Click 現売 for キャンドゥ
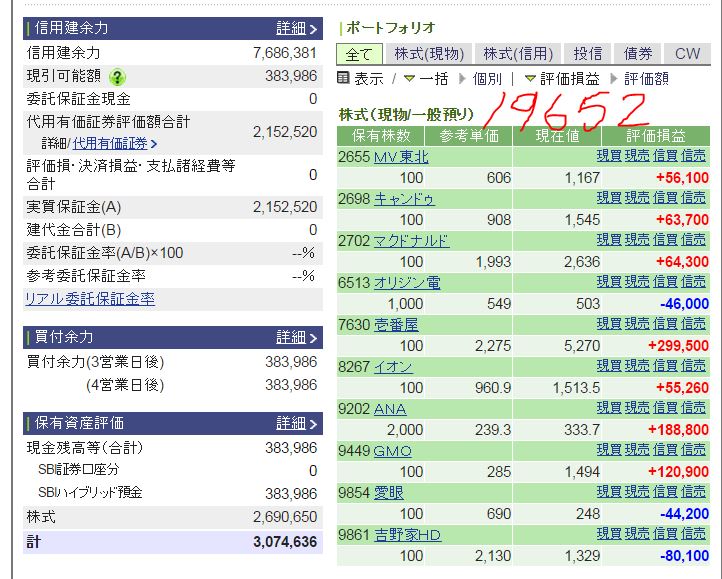Image resolution: width=722 pixels, height=579 pixels. point(637,198)
